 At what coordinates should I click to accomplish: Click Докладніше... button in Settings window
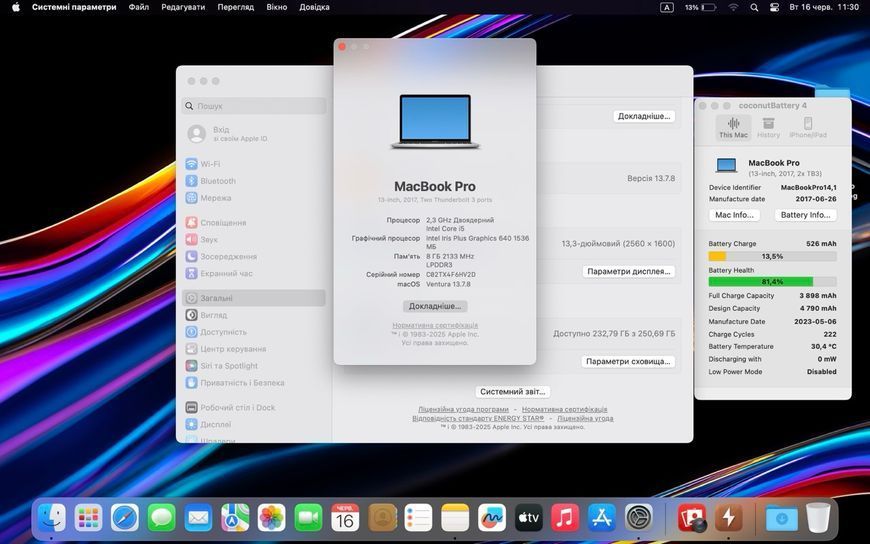point(644,116)
